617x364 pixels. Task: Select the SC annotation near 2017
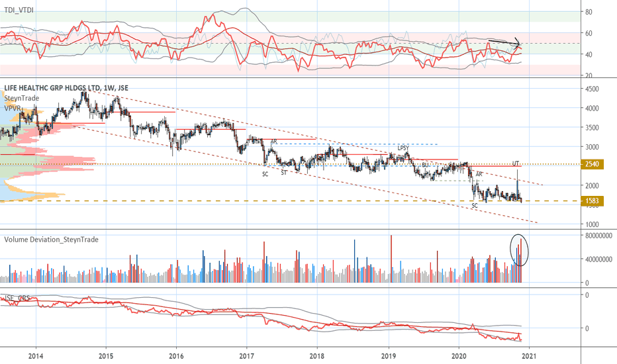pos(265,174)
